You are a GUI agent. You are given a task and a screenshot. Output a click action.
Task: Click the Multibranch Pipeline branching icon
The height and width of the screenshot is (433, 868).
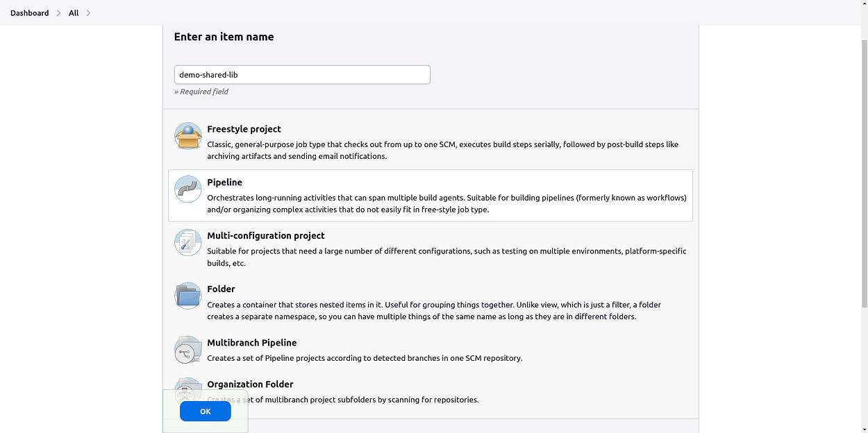(x=187, y=349)
